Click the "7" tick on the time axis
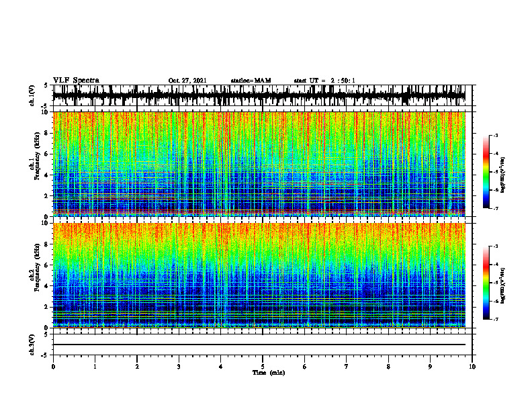The width and height of the screenshot is (532, 411). [x=347, y=367]
